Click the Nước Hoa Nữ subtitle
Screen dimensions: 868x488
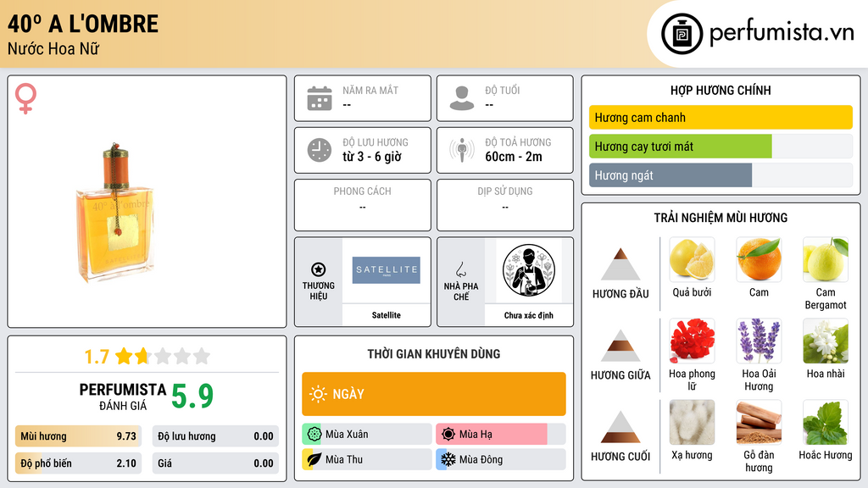[x=53, y=48]
